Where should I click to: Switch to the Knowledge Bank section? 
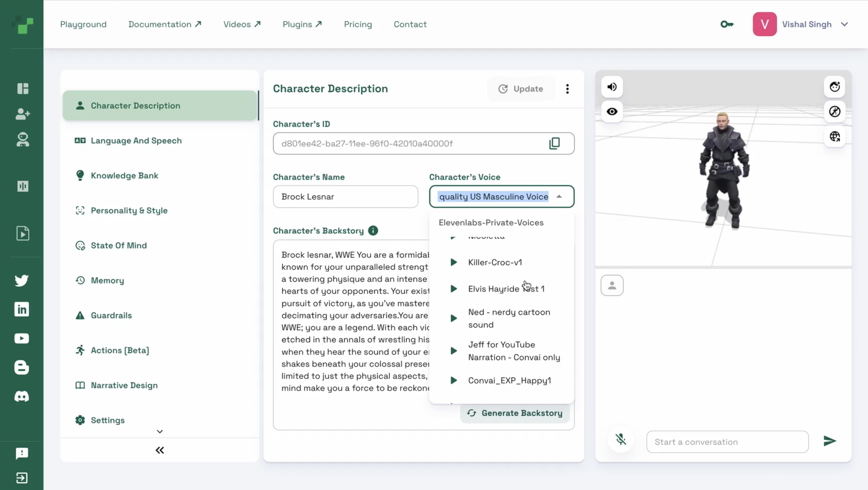[124, 176]
